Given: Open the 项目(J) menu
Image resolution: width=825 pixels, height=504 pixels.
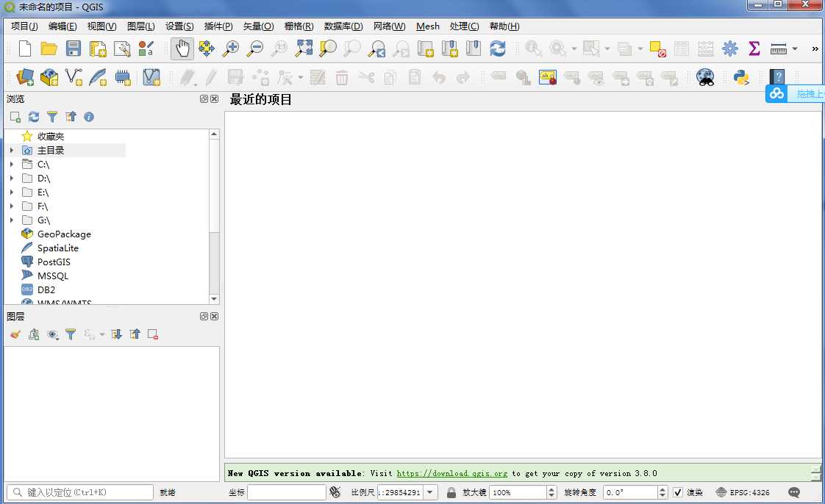Looking at the screenshot, I should click(24, 26).
